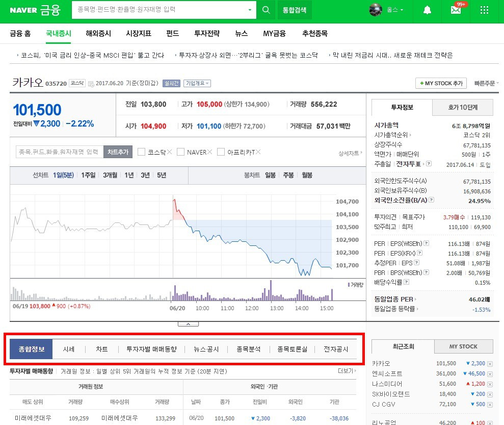Open 상세차트 arrow link
The image size is (504, 425).
tap(350, 153)
